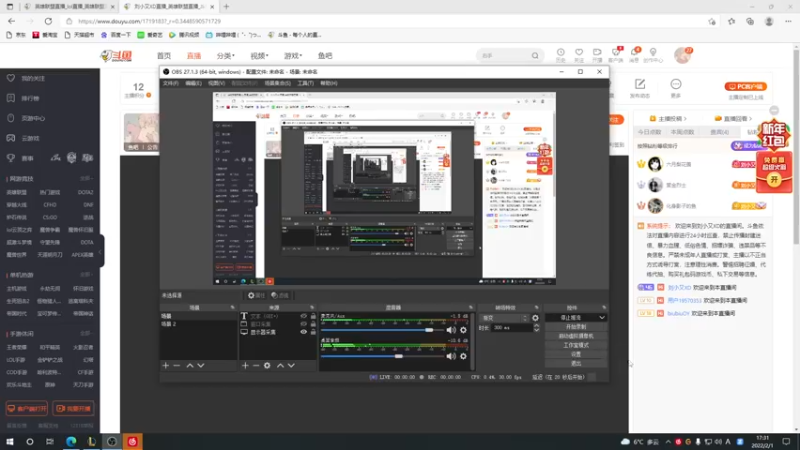The height and width of the screenshot is (450, 800).
Task: Move the source down in sources list
Action: pos(291,365)
